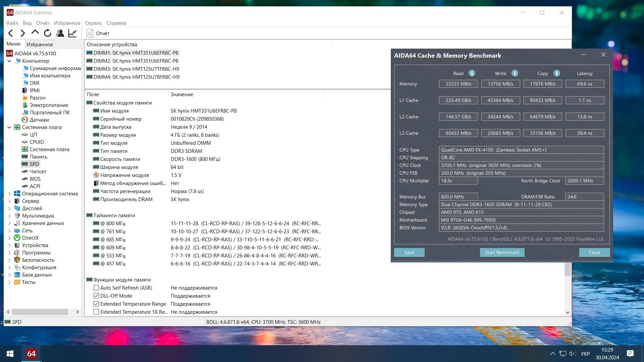Expand the Дисплей tree node
This screenshot has height=362, width=644.
point(9,208)
